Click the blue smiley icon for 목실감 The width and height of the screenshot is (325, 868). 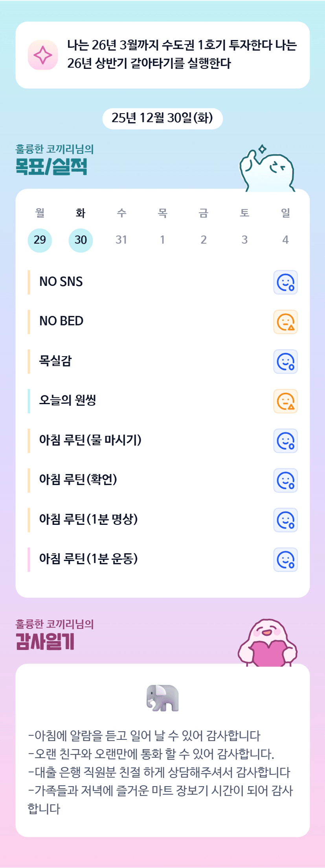point(285,362)
